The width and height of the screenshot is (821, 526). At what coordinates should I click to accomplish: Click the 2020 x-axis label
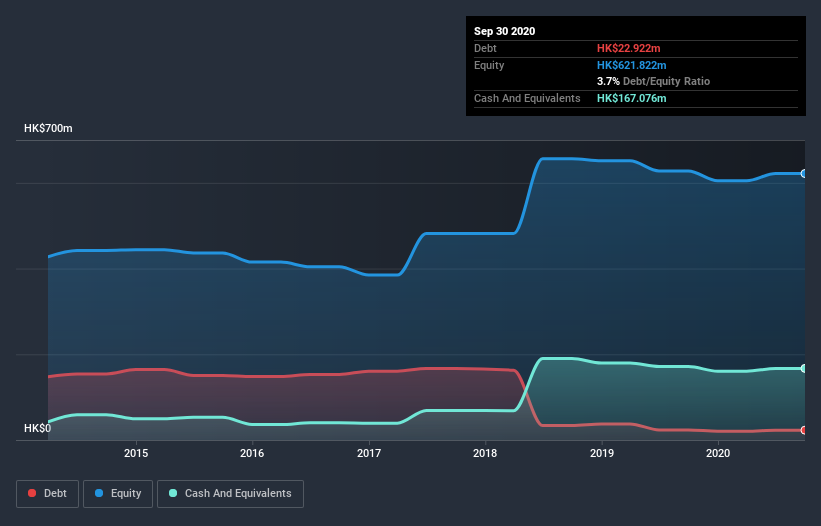pos(718,453)
